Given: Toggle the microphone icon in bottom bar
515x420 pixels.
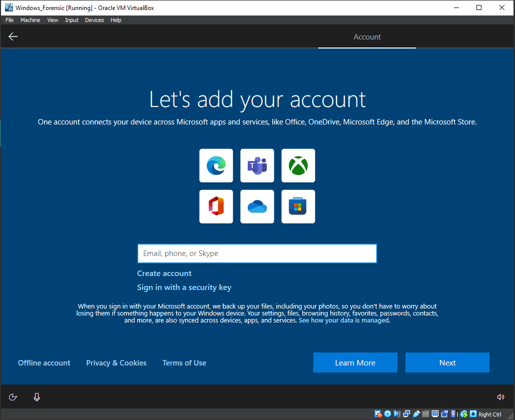Looking at the screenshot, I should [37, 397].
